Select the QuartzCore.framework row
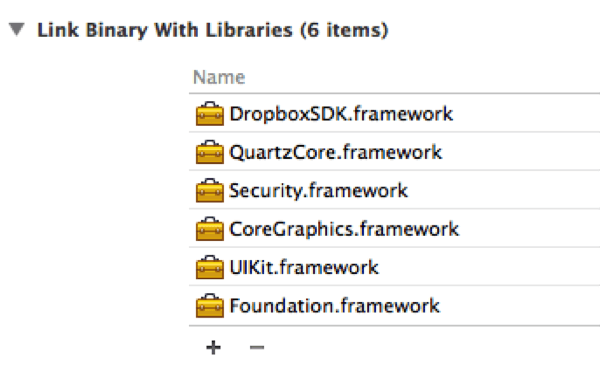 (x=395, y=152)
